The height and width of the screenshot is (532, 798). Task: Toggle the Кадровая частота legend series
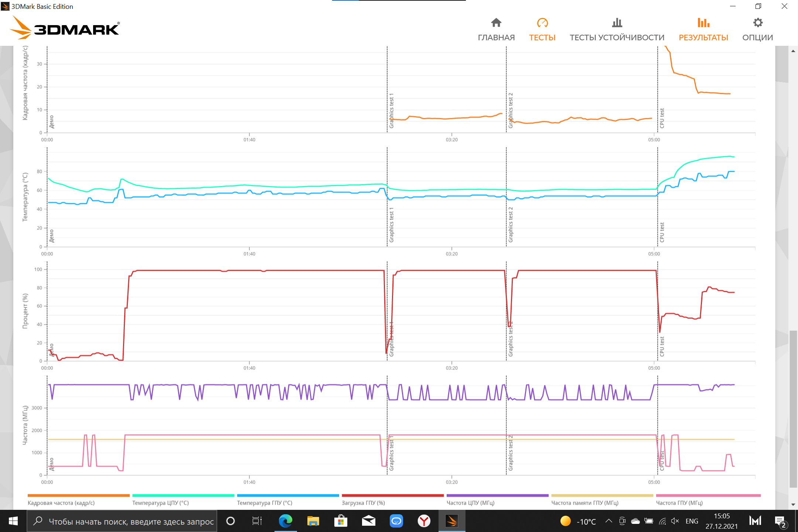click(61, 503)
